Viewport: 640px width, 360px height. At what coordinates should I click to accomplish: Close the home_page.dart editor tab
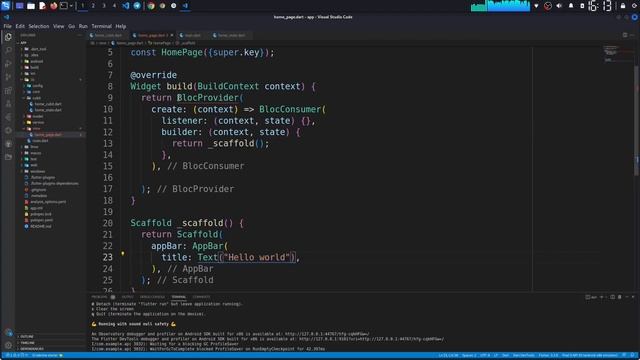point(172,36)
